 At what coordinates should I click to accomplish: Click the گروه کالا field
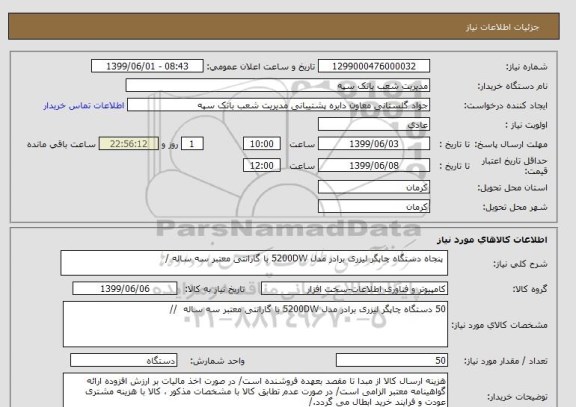pyautogui.click(x=354, y=289)
